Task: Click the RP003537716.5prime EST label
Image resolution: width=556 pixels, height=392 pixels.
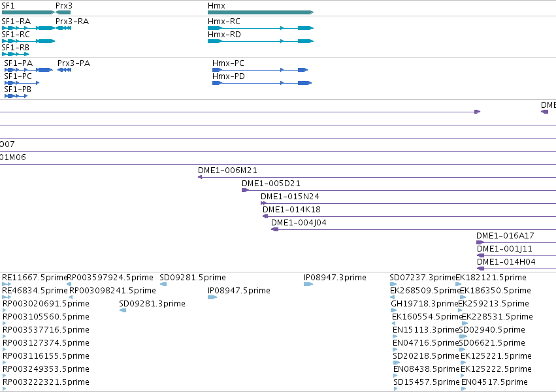Action: click(x=46, y=331)
